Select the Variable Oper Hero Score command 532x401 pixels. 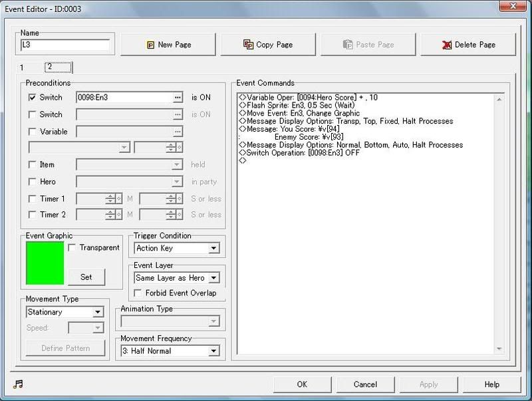click(x=308, y=98)
